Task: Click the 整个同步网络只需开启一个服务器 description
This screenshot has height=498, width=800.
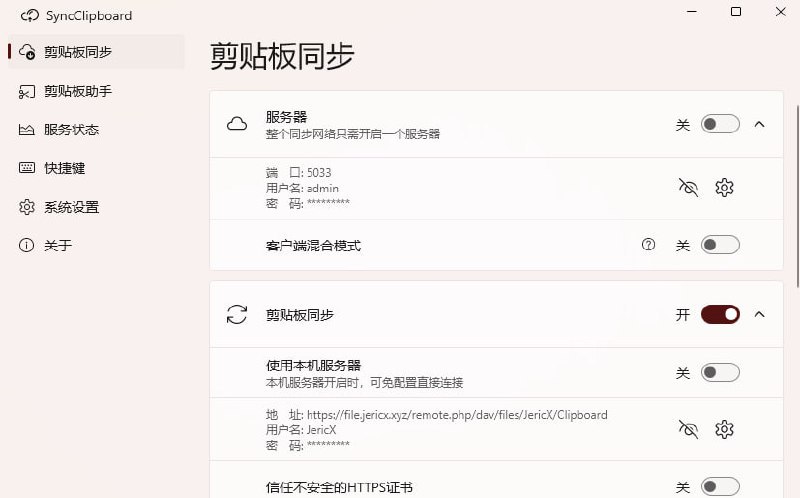Action: pyautogui.click(x=353, y=134)
